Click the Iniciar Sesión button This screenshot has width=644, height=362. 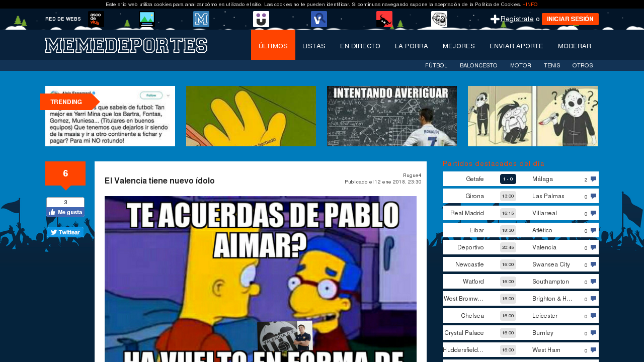[570, 19]
